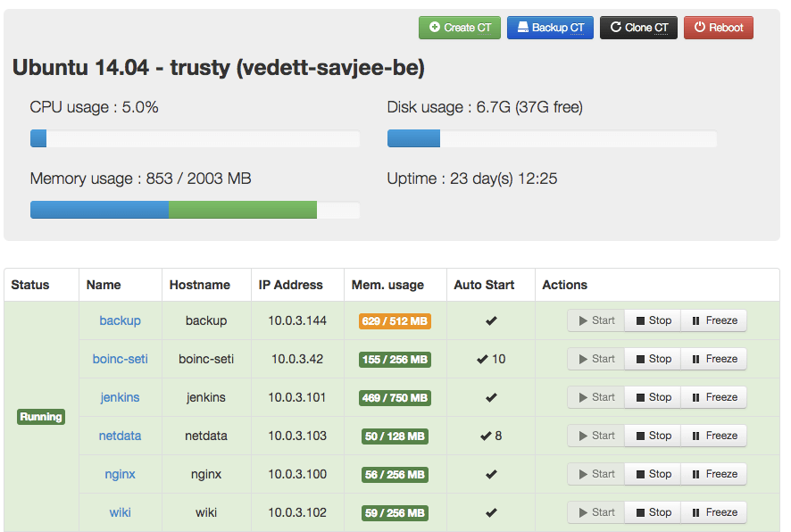
Task: Select IP address 10.0.3.102
Action: pyautogui.click(x=297, y=512)
